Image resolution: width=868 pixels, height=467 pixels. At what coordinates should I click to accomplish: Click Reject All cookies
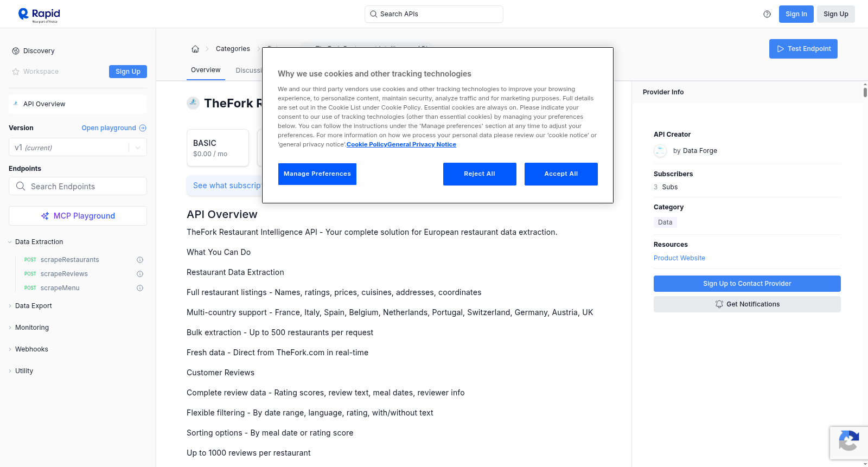tap(480, 174)
